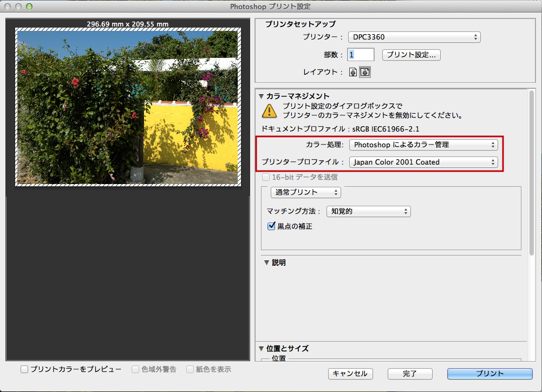Select the landscape layout orientation icon

click(365, 72)
